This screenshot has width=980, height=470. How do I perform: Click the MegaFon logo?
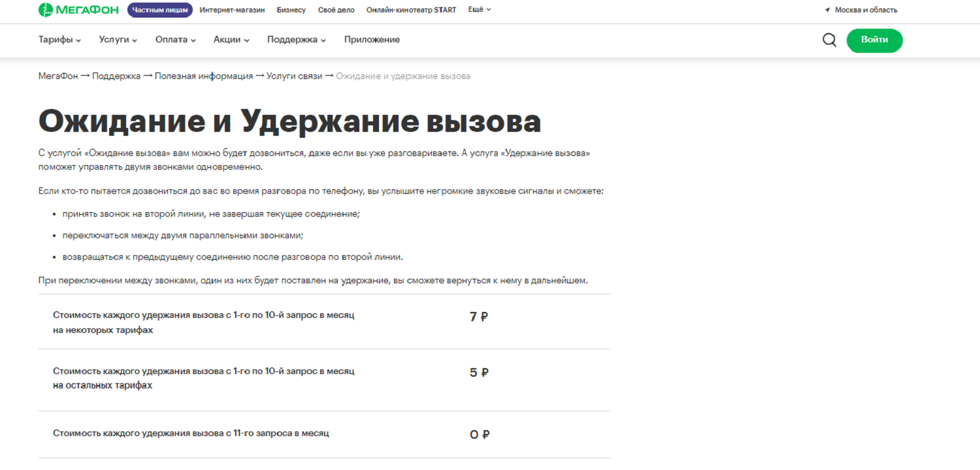coord(79,10)
